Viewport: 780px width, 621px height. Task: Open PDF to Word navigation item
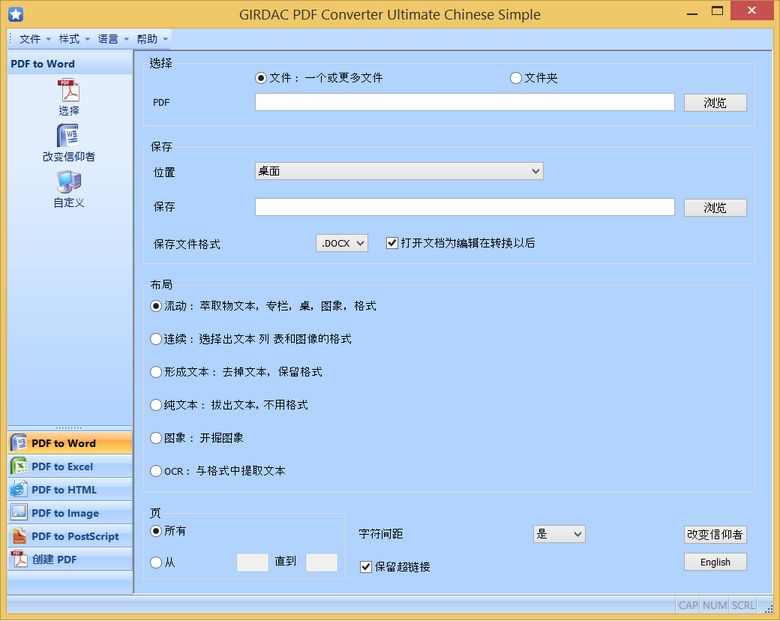click(70, 443)
